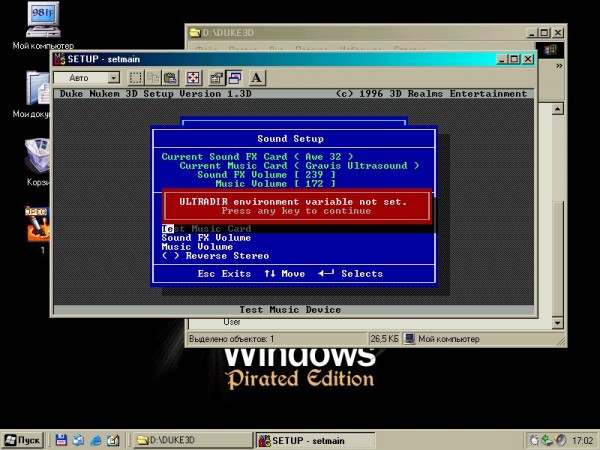Select the Sound FX Volume menu item

pyautogui.click(x=206, y=238)
